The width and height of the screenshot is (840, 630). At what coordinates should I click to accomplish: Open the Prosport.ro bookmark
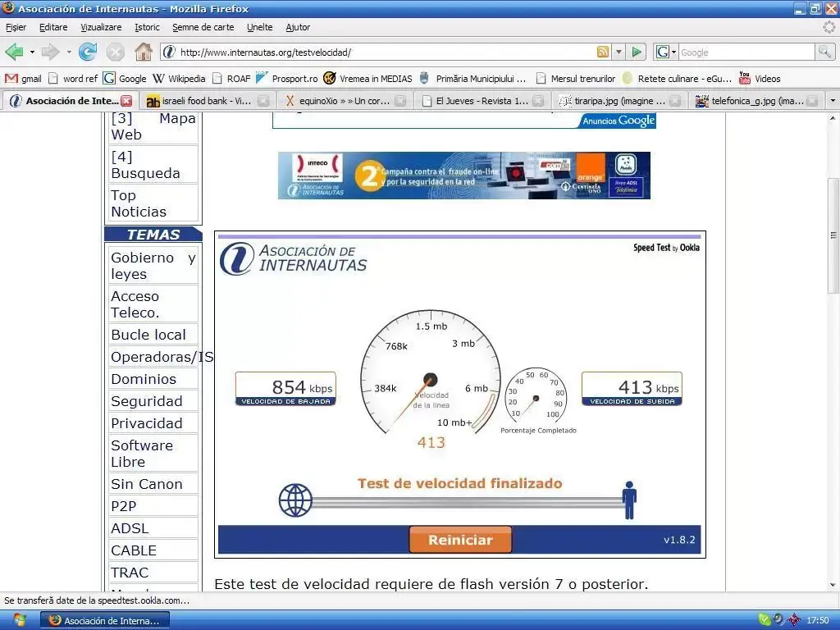tap(286, 79)
